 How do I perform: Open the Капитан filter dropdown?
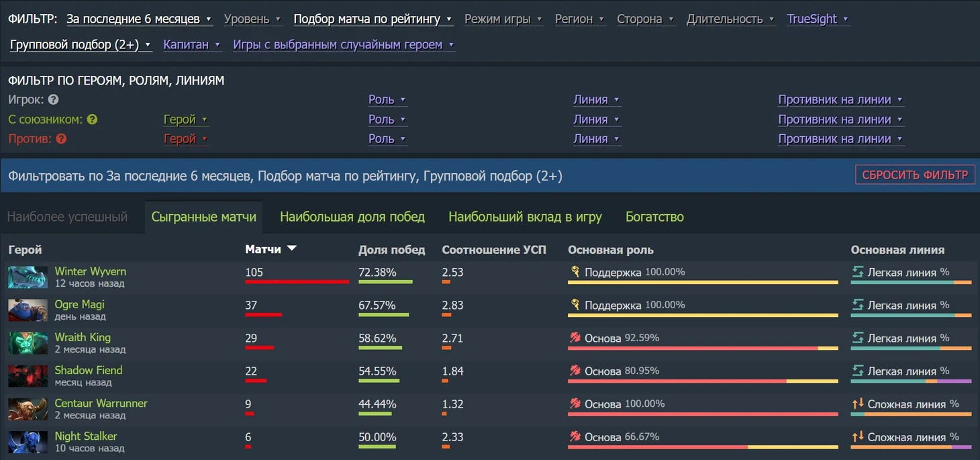click(x=192, y=44)
